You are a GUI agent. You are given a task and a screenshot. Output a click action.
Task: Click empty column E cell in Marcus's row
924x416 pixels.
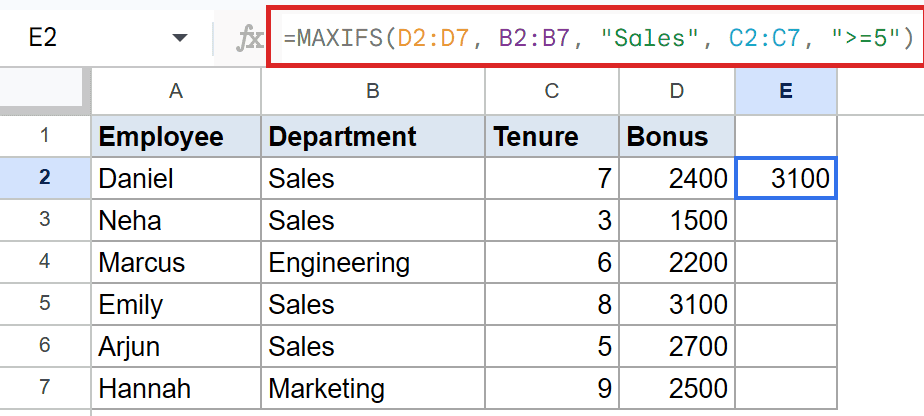click(x=786, y=262)
